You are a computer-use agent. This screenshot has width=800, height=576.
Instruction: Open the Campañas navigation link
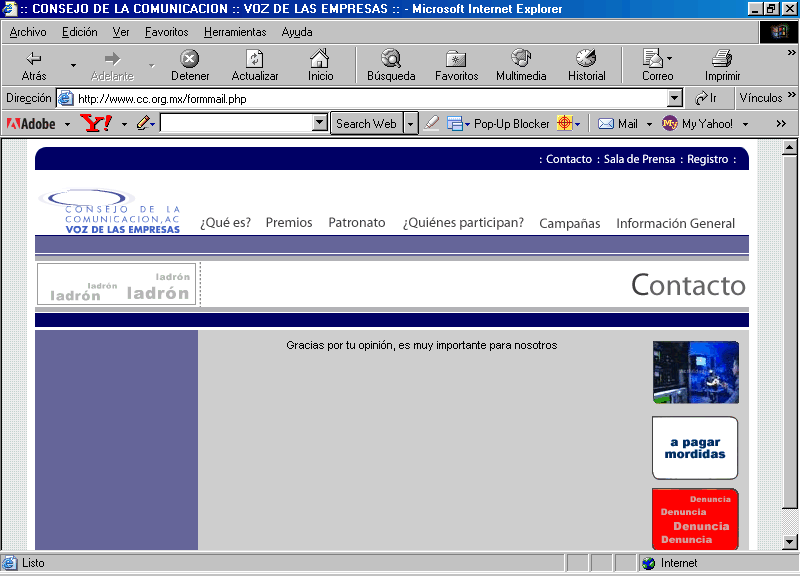(569, 223)
